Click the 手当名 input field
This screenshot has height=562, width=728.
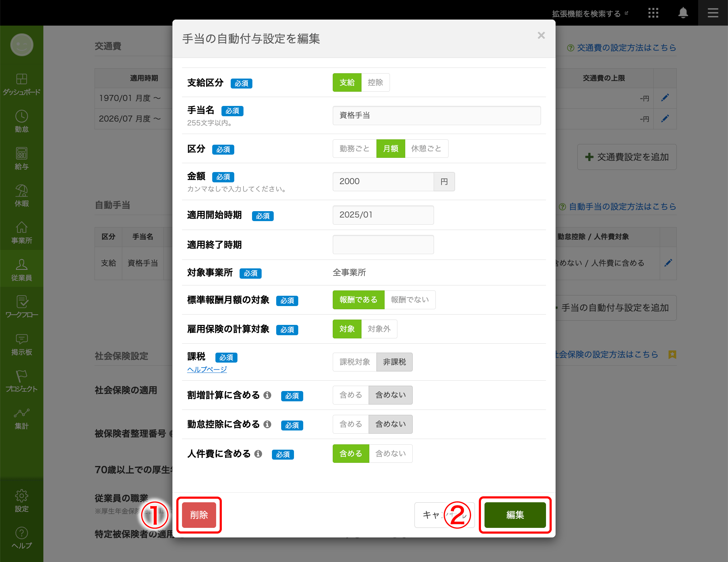[x=437, y=115]
